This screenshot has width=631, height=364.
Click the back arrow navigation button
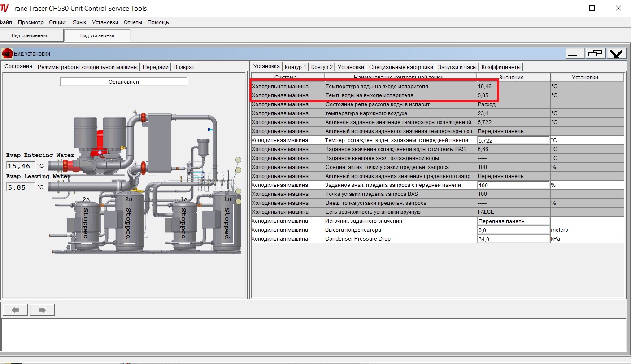click(16, 310)
